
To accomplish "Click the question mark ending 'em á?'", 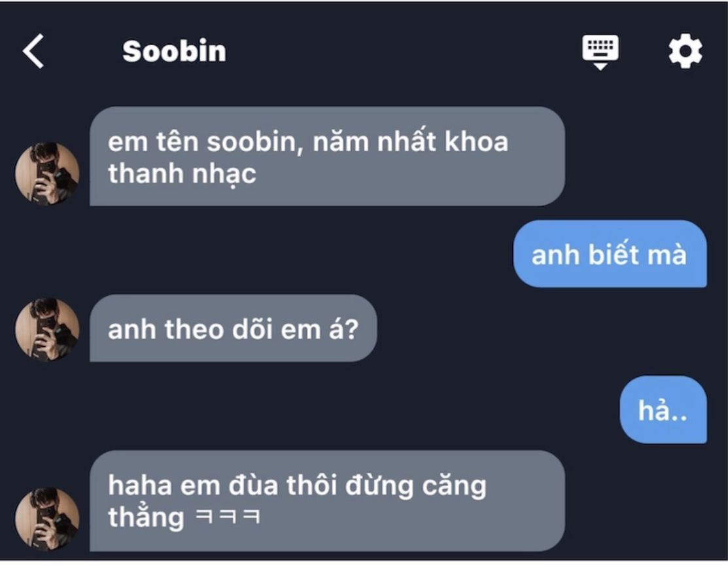I will pos(353,329).
